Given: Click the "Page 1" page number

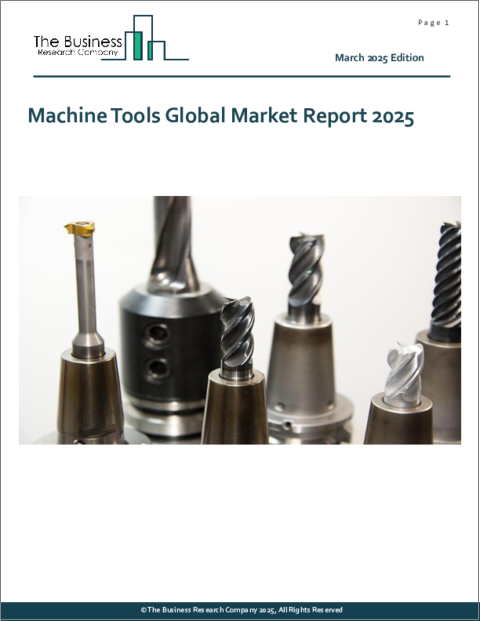Looking at the screenshot, I should click(433, 23).
